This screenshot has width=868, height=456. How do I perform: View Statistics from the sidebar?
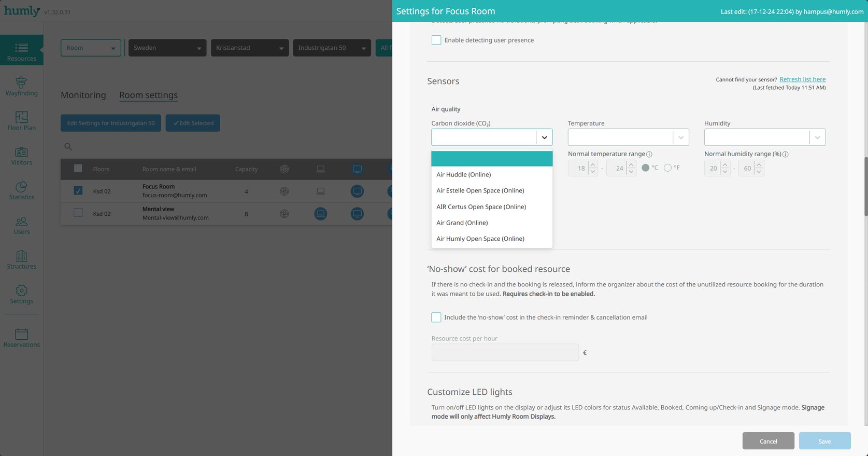22,190
